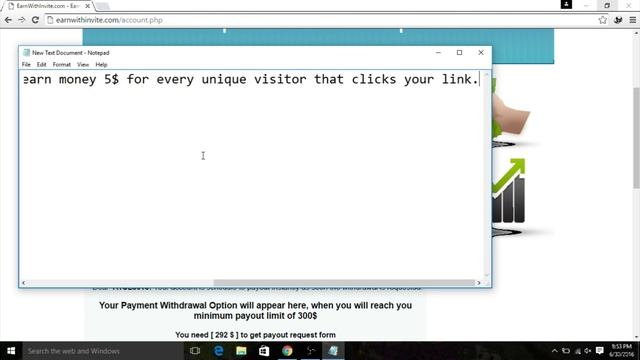Show hidden system tray icons
The height and width of the screenshot is (360, 640).
(x=554, y=351)
